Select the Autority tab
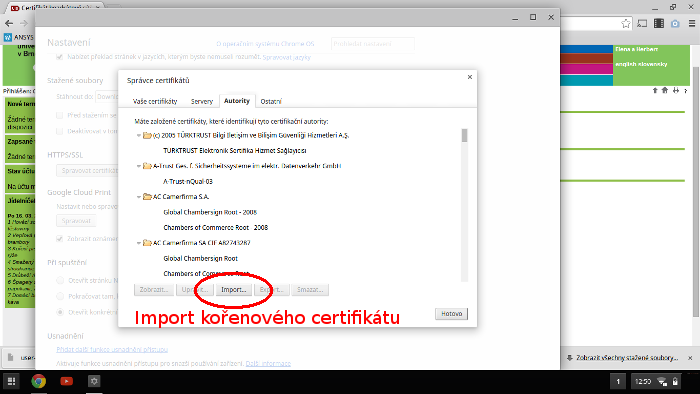 pyautogui.click(x=237, y=101)
